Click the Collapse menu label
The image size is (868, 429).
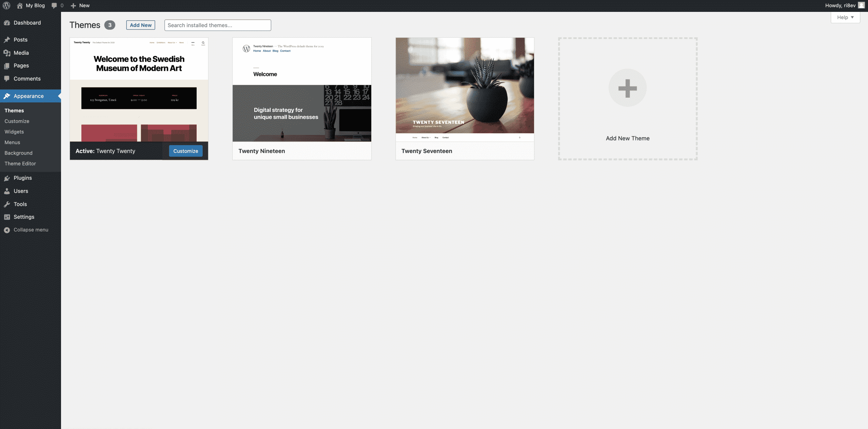pyautogui.click(x=31, y=230)
